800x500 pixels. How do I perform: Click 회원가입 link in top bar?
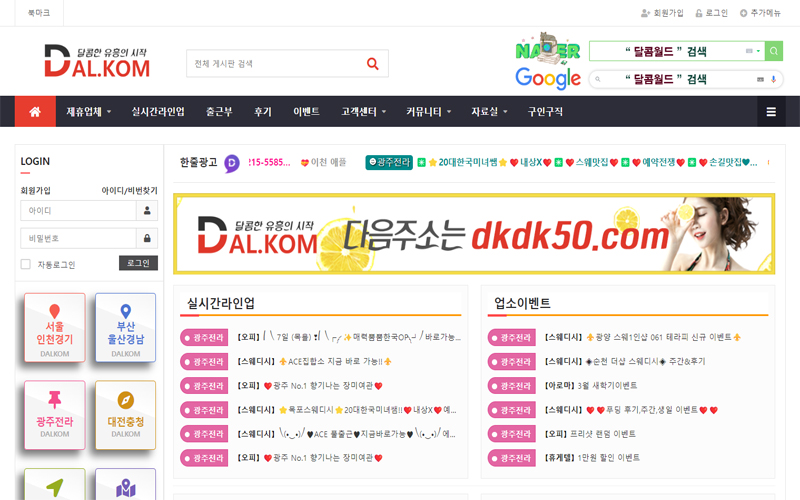coord(662,13)
